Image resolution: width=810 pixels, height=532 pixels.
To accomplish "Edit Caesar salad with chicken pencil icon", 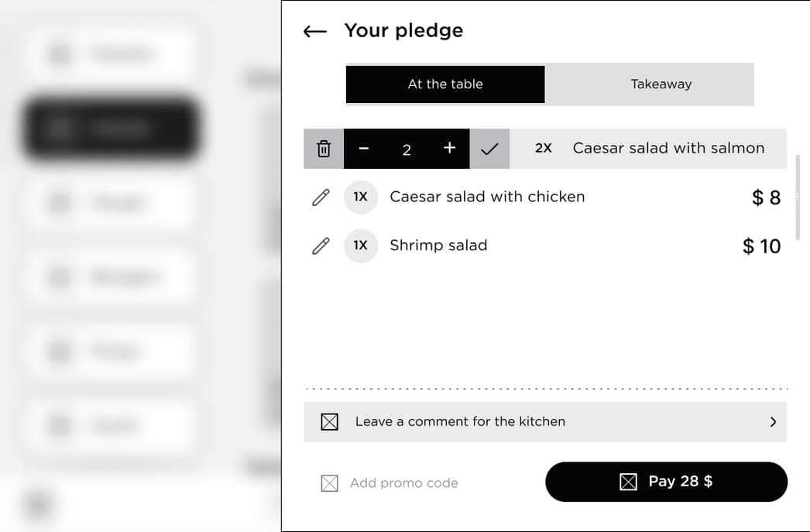I will (x=321, y=197).
